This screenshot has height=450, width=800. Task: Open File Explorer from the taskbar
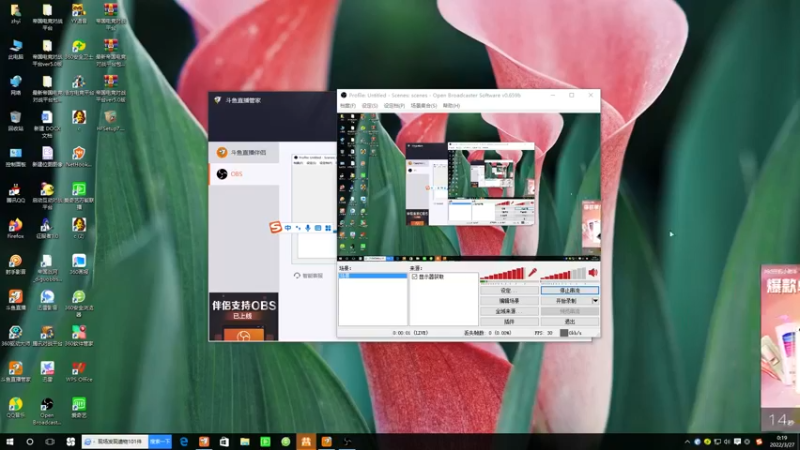click(x=245, y=442)
